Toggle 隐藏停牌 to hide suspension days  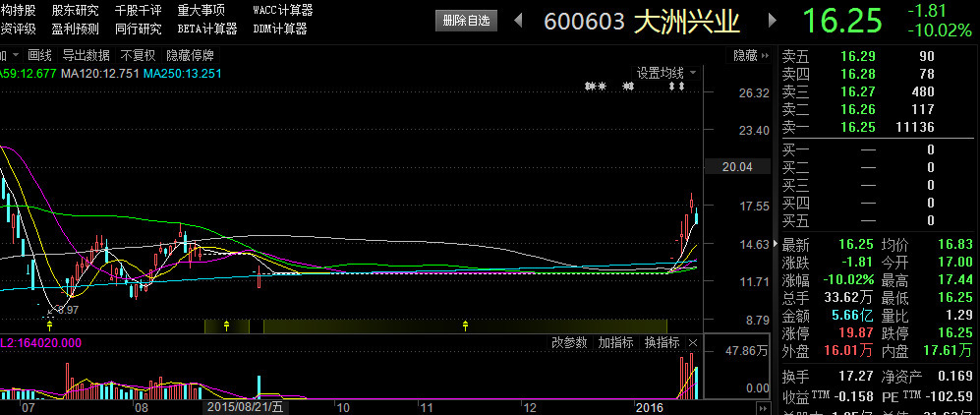tap(190, 55)
